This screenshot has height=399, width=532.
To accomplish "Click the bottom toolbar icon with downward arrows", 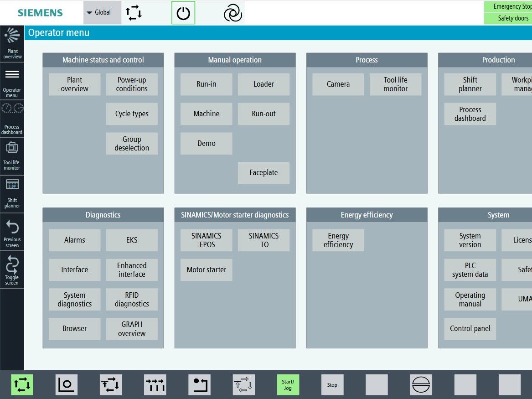I will click(x=155, y=385).
